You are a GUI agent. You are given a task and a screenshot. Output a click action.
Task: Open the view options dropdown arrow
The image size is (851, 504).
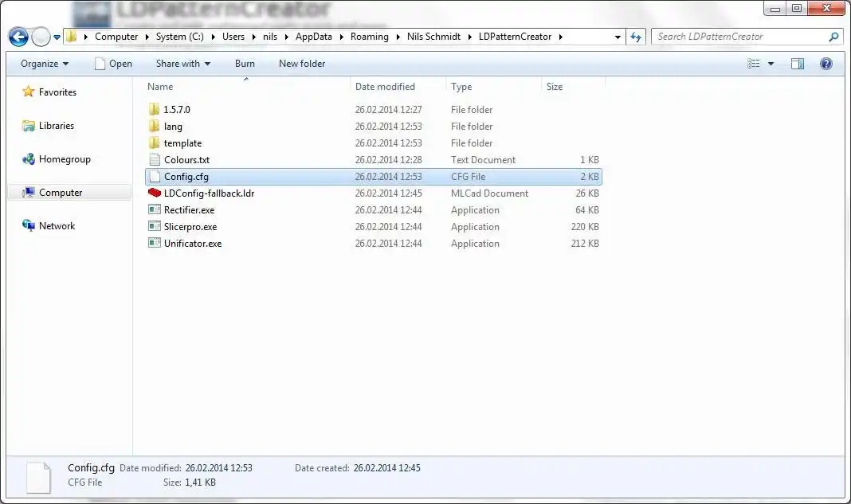point(771,64)
